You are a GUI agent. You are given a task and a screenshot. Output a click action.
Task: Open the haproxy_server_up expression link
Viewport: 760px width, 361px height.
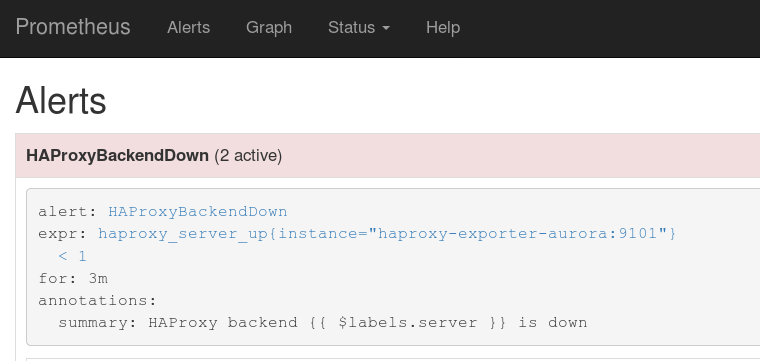pos(387,234)
